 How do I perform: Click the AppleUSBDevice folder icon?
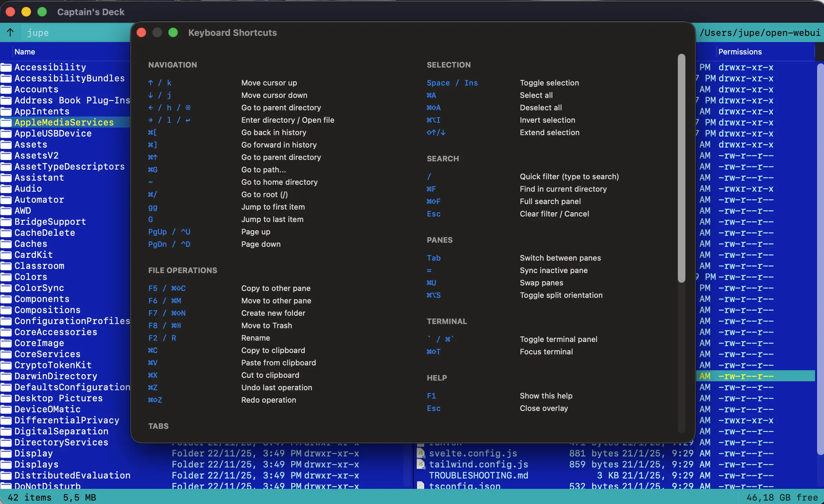point(6,133)
